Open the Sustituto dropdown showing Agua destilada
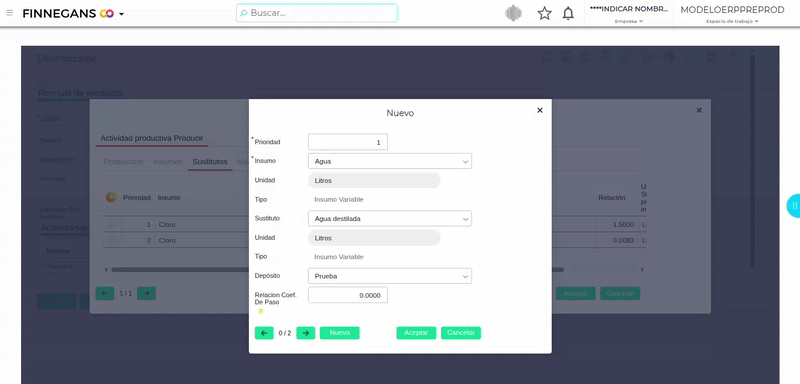 390,219
